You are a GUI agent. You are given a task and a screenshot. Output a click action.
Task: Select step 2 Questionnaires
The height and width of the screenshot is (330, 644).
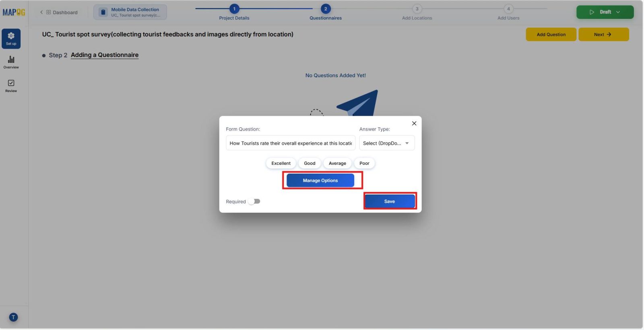coord(326,9)
